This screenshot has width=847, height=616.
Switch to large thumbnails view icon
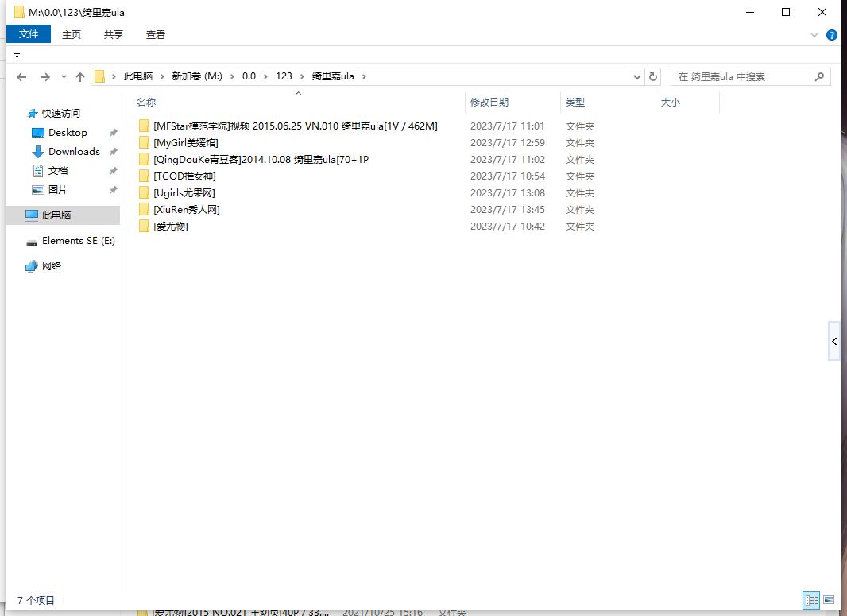829,600
